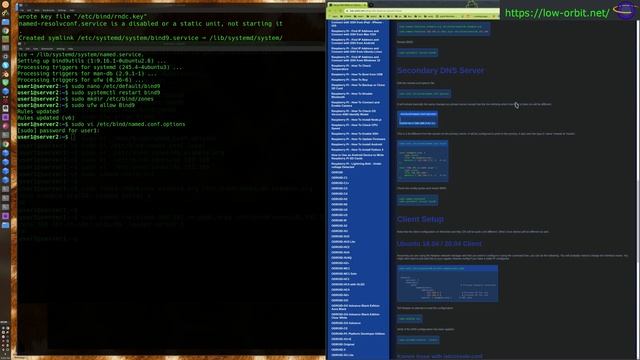This screenshot has height=360, width=640.
Task: Click the 'Secondary DNS Server' heading
Action: click(440, 70)
